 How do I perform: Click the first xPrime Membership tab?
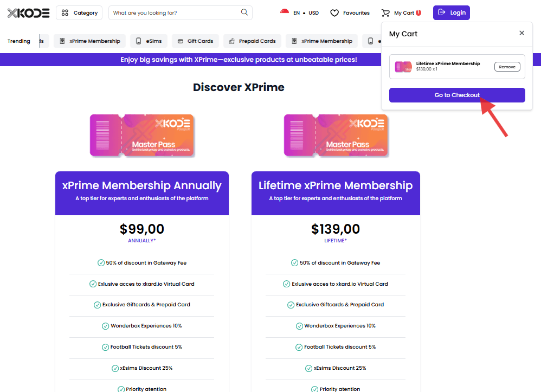click(x=89, y=41)
